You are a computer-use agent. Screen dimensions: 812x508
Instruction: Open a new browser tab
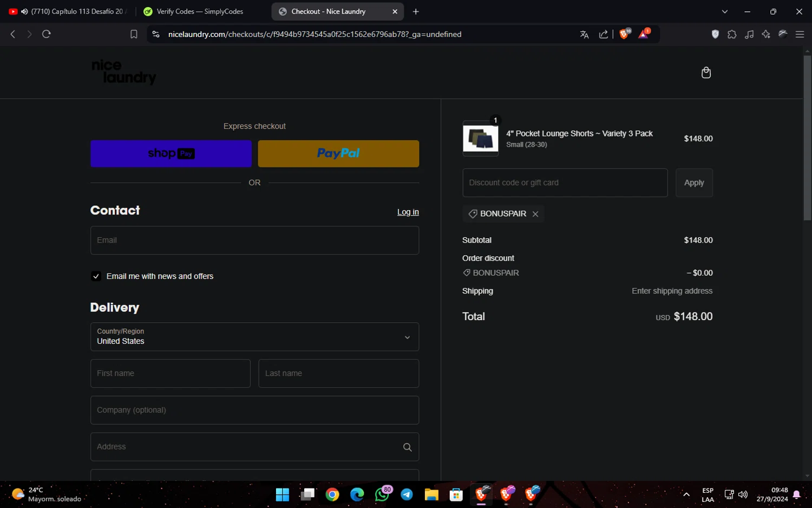(x=416, y=11)
